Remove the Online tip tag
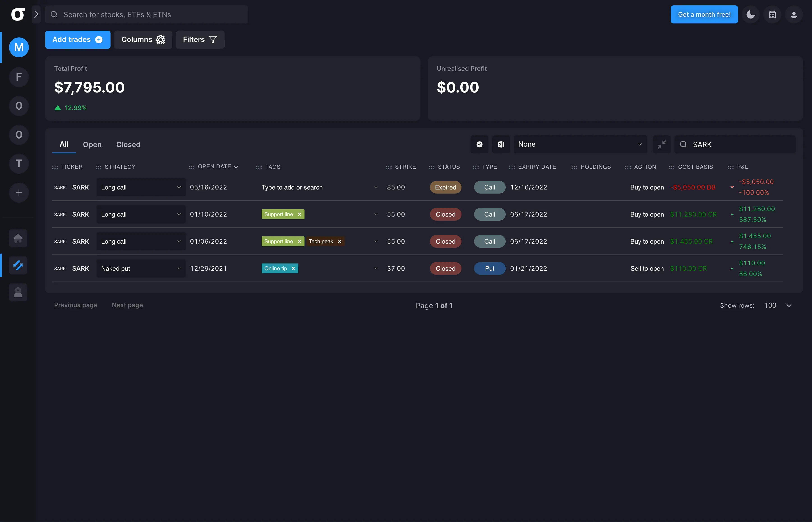Viewport: 812px width, 522px height. [293, 268]
